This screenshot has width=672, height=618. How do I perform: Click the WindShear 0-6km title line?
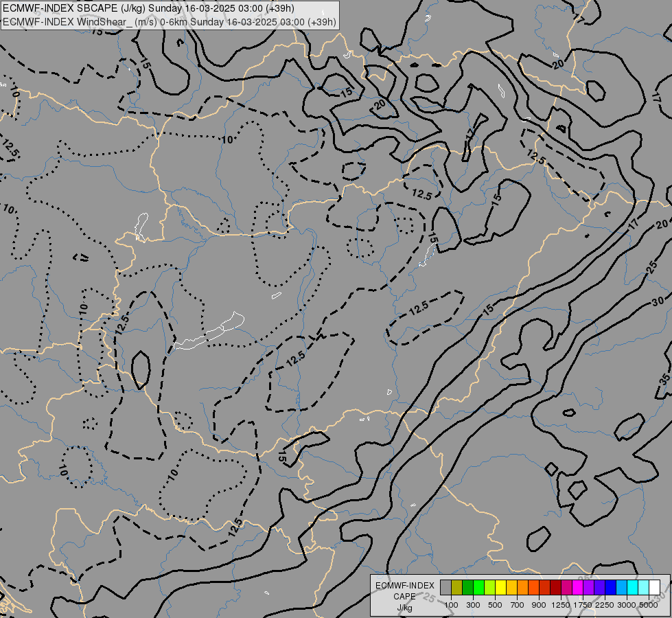tap(170, 22)
